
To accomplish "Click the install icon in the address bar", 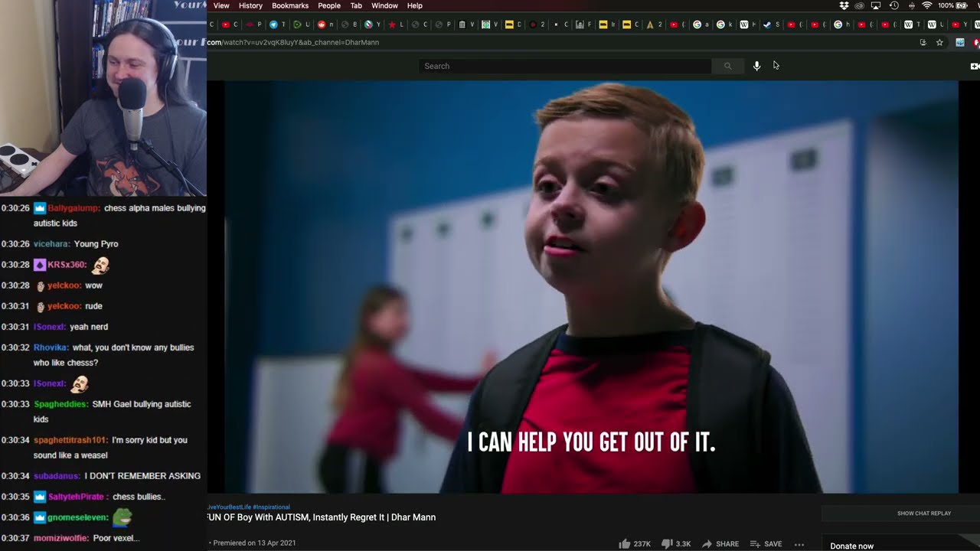I will click(x=923, y=43).
